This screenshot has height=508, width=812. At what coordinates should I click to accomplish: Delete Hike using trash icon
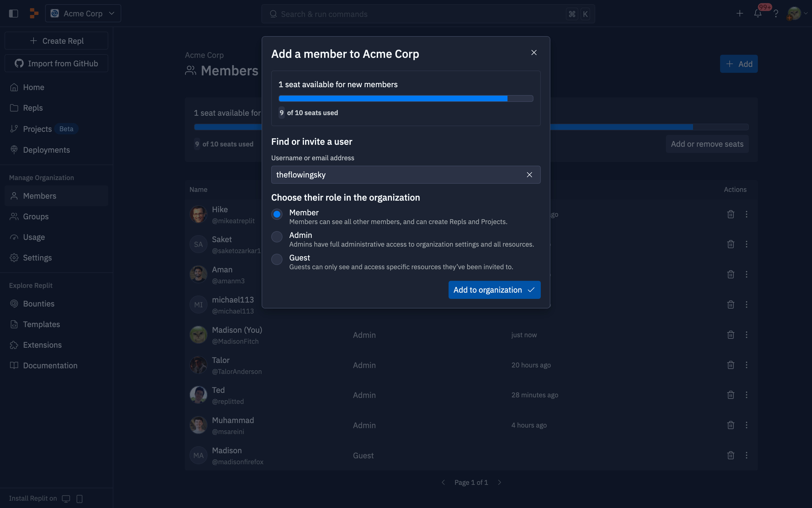[x=731, y=214]
